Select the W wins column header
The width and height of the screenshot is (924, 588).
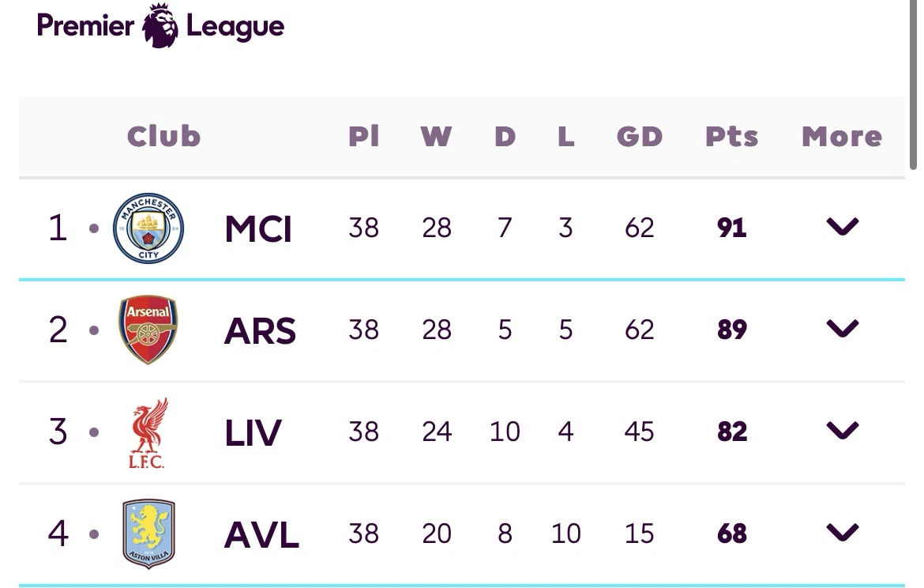point(436,136)
